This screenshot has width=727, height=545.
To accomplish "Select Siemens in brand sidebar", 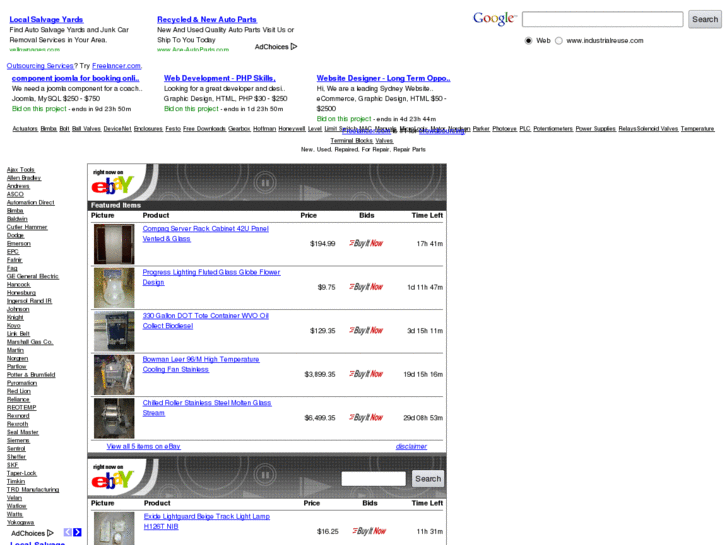I will [18, 441].
